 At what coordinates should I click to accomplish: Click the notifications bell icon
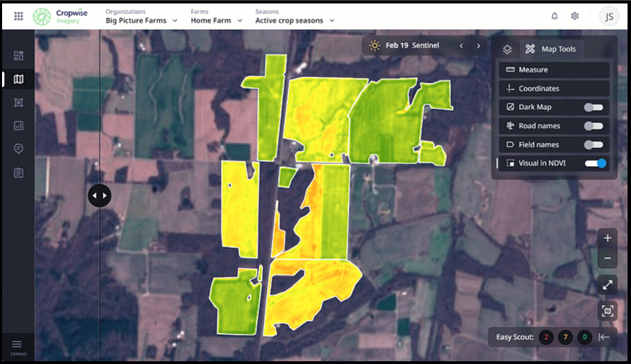[x=555, y=16]
